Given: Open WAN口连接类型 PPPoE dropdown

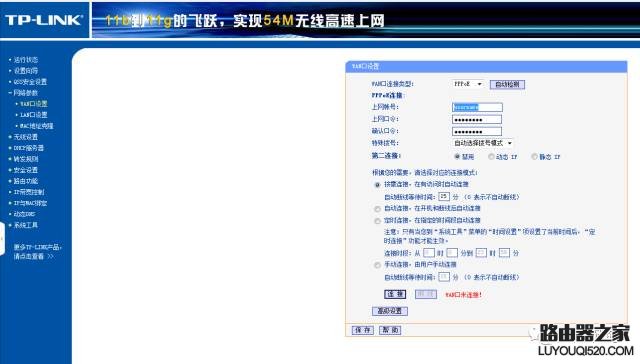Looking at the screenshot, I should (x=468, y=84).
